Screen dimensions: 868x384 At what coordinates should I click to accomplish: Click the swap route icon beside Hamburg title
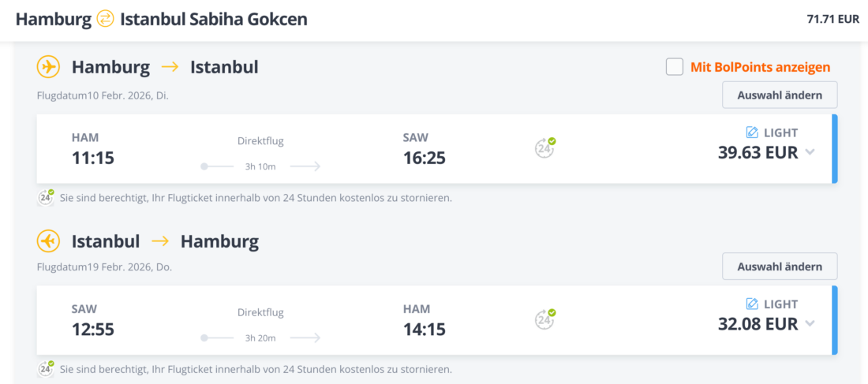(x=106, y=20)
